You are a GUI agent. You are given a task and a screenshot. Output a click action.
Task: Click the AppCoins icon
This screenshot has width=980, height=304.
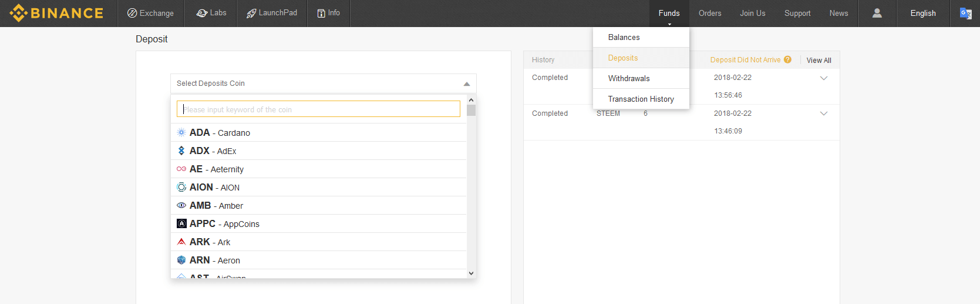tap(181, 223)
